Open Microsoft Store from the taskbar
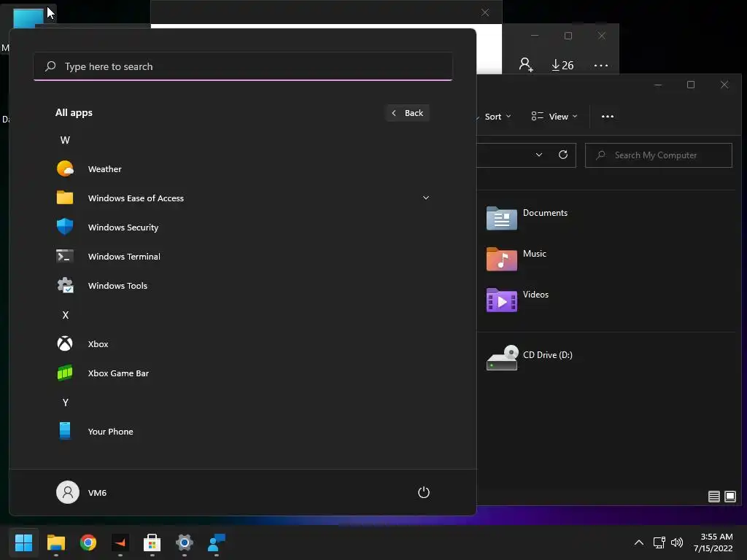Screen dimensions: 747x560 (x=152, y=542)
